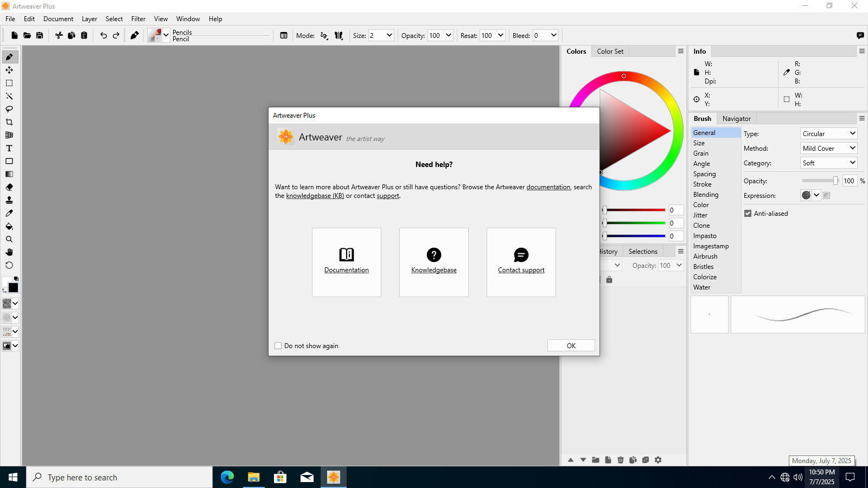Image resolution: width=868 pixels, height=488 pixels.
Task: Follow inline documentation link in text
Action: (548, 187)
